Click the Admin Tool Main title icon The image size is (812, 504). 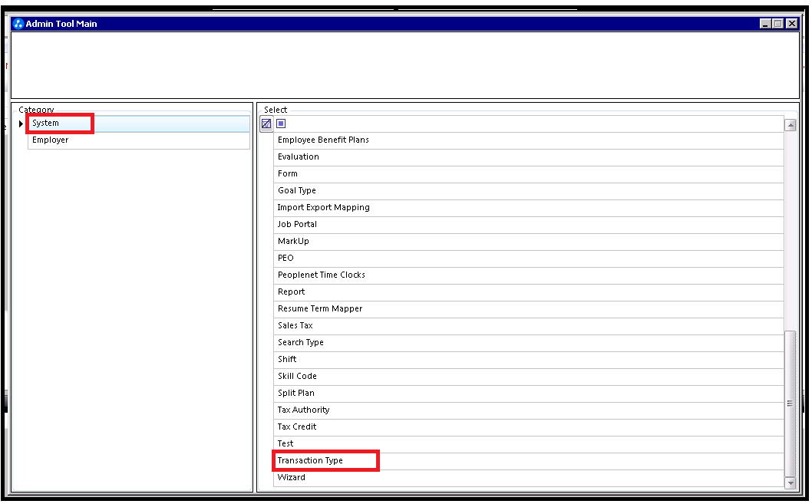click(18, 24)
